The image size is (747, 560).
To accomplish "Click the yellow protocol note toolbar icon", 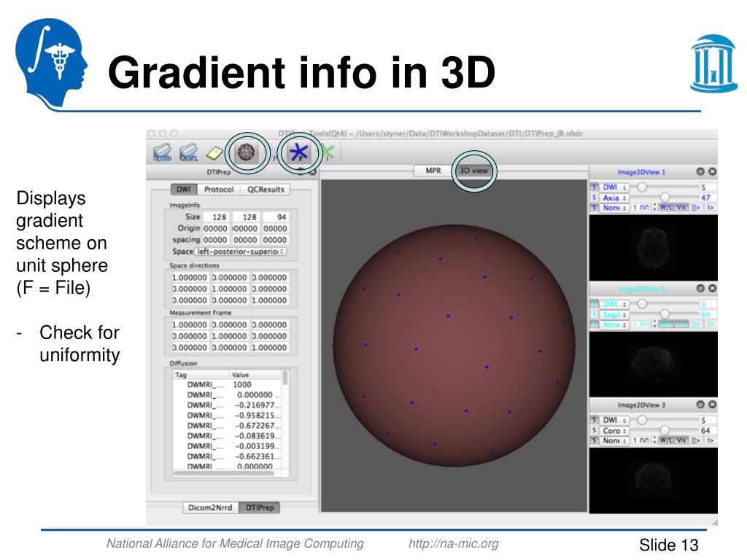I will pos(215,153).
